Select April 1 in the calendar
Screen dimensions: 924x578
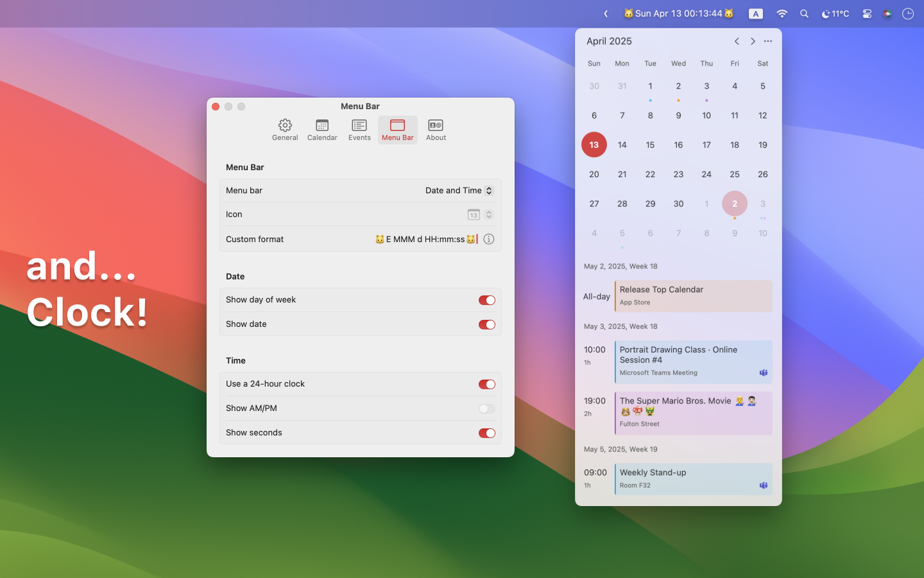[650, 86]
